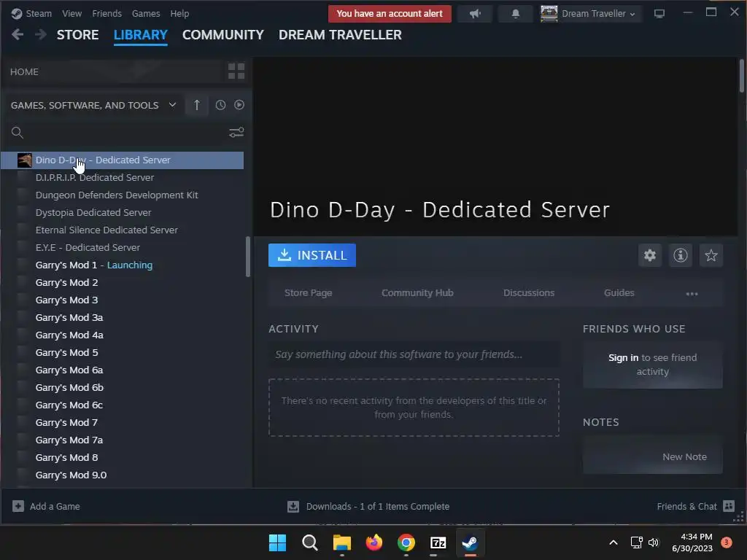Click the blue INSTALL button
The image size is (747, 560).
coord(312,255)
